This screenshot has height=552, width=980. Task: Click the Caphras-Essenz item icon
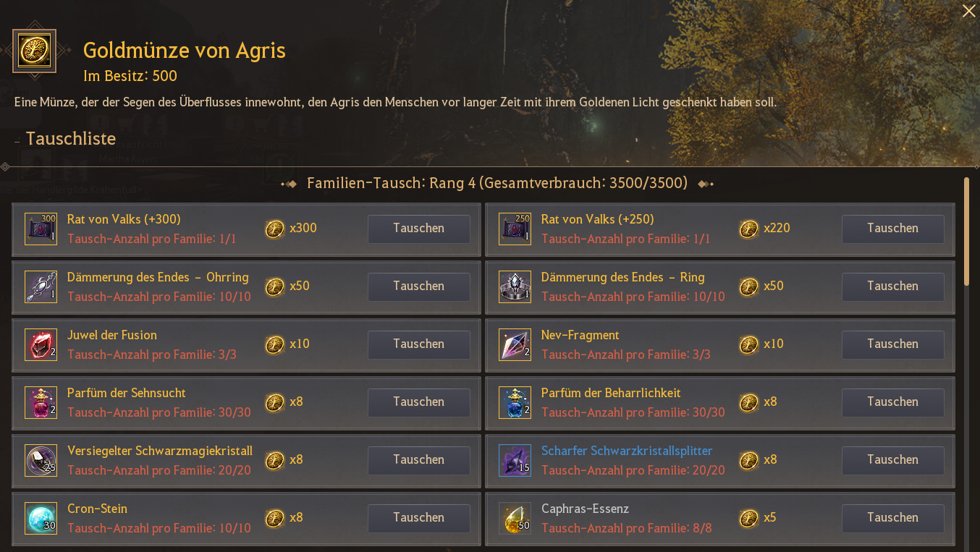click(515, 518)
